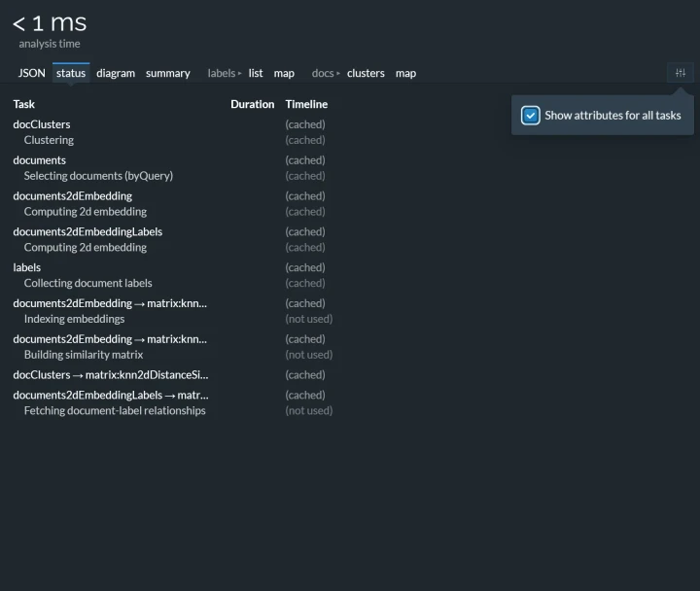Click the Task column header
The width and height of the screenshot is (700, 591).
23,104
